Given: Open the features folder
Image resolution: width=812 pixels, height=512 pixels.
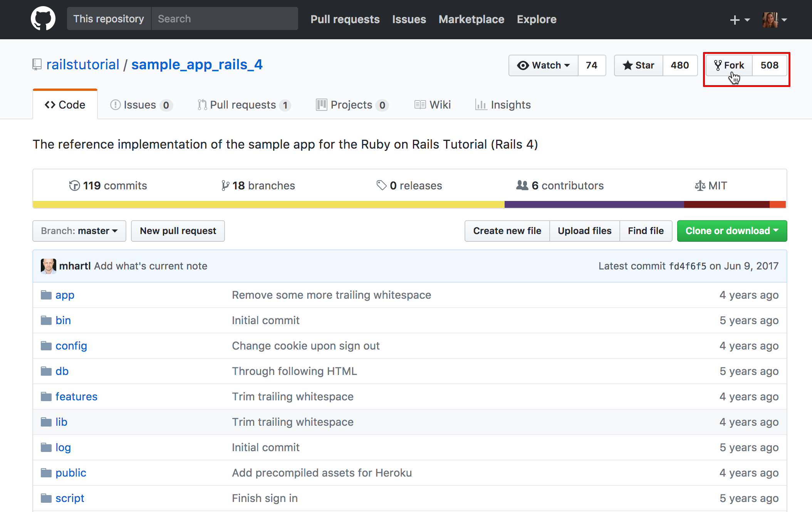Looking at the screenshot, I should (76, 397).
